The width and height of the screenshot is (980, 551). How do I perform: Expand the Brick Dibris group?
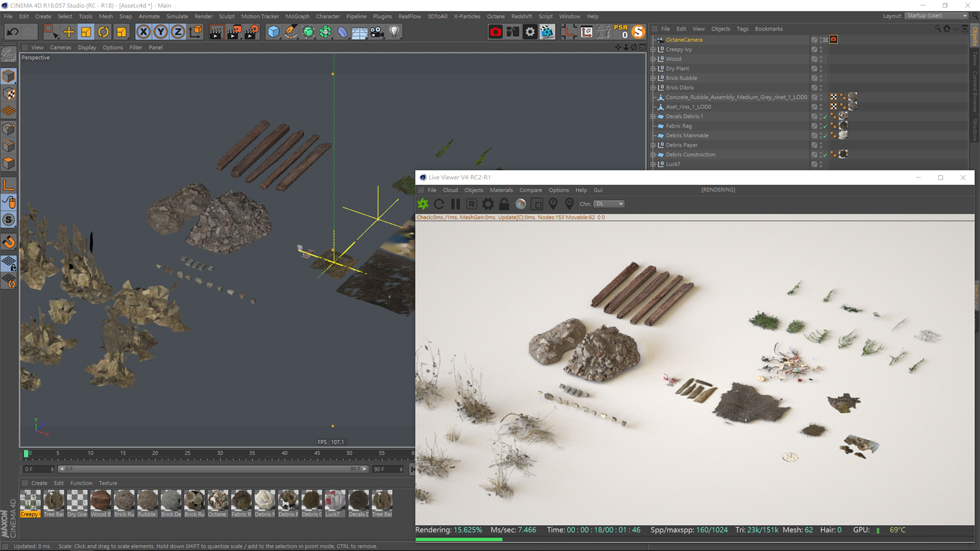pyautogui.click(x=653, y=88)
